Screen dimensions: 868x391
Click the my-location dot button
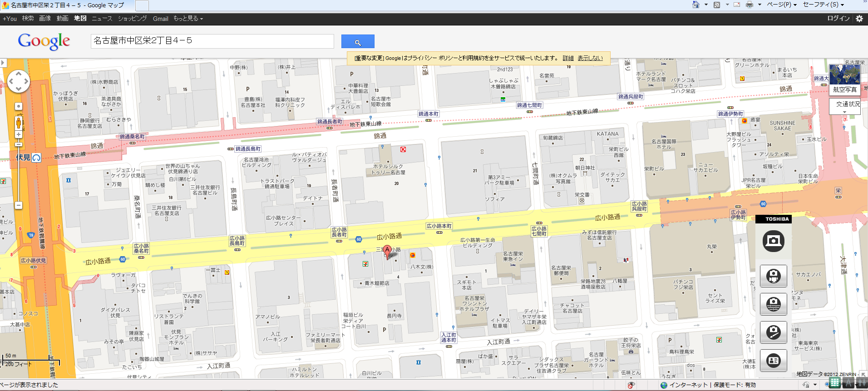19,106
